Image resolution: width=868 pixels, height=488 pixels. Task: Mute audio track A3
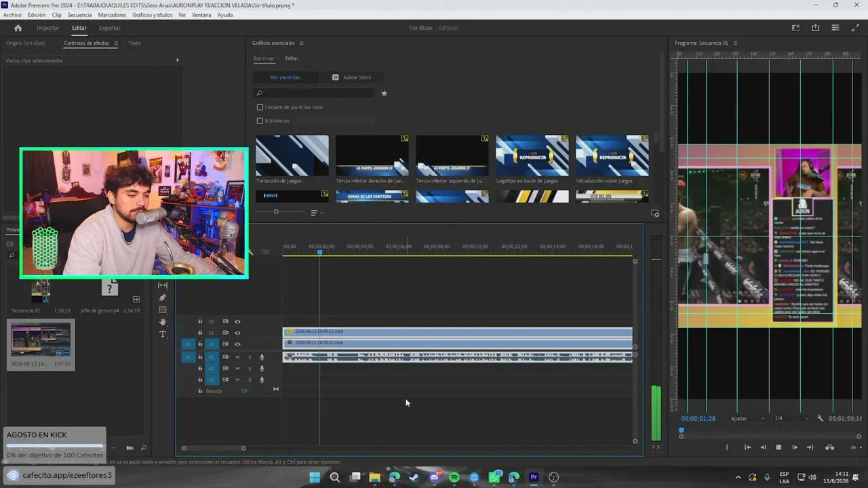[237, 380]
